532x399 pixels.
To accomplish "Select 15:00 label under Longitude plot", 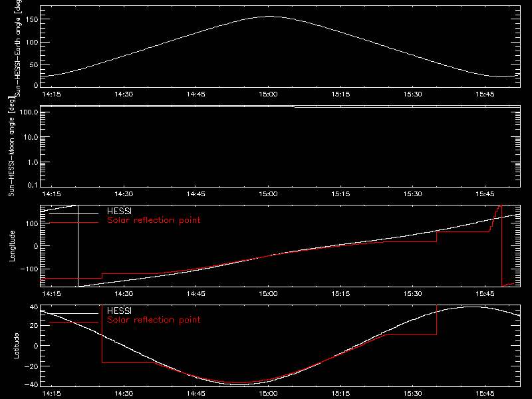I will pyautogui.click(x=268, y=294).
